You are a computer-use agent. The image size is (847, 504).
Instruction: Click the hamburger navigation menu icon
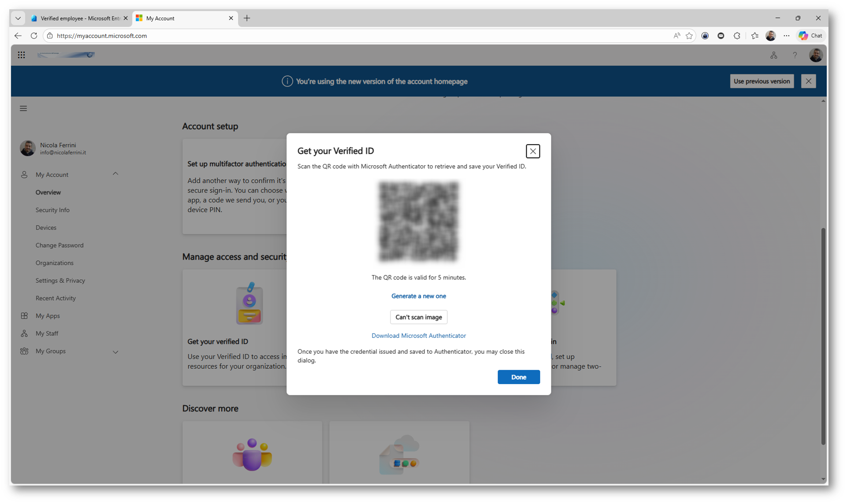pyautogui.click(x=23, y=108)
